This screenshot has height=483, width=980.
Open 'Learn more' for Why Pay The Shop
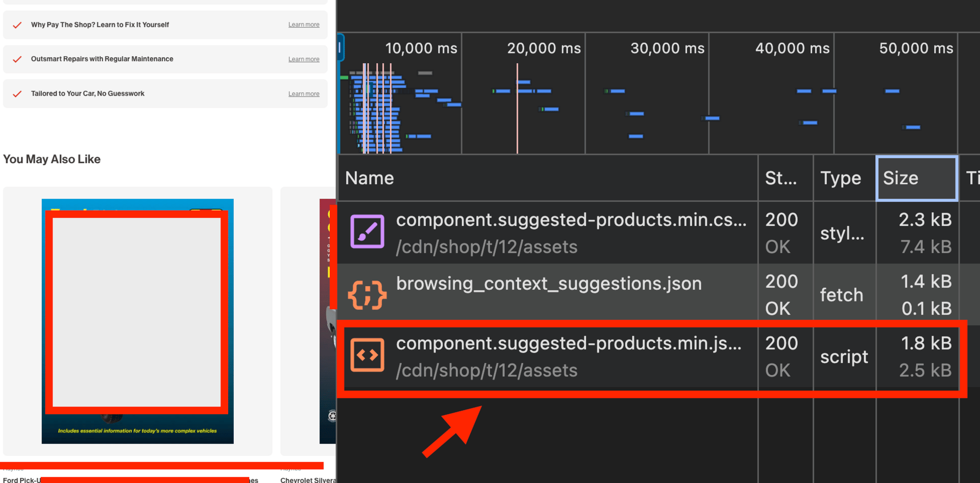pyautogui.click(x=304, y=24)
